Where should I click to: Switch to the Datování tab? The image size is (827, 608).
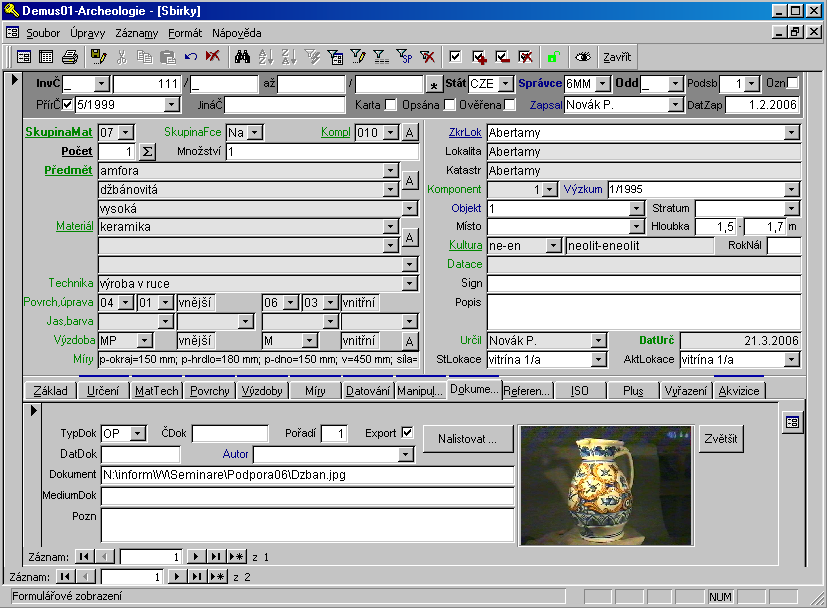pyautogui.click(x=368, y=391)
